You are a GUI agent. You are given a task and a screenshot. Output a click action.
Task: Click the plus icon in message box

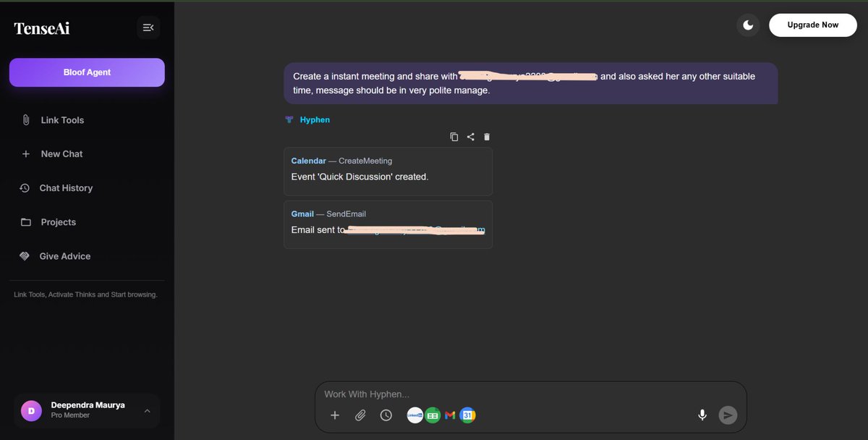[335, 415]
